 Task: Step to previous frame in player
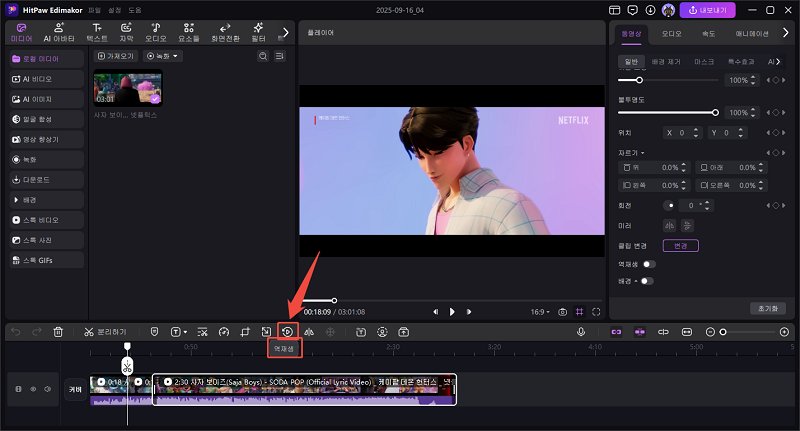tap(435, 312)
